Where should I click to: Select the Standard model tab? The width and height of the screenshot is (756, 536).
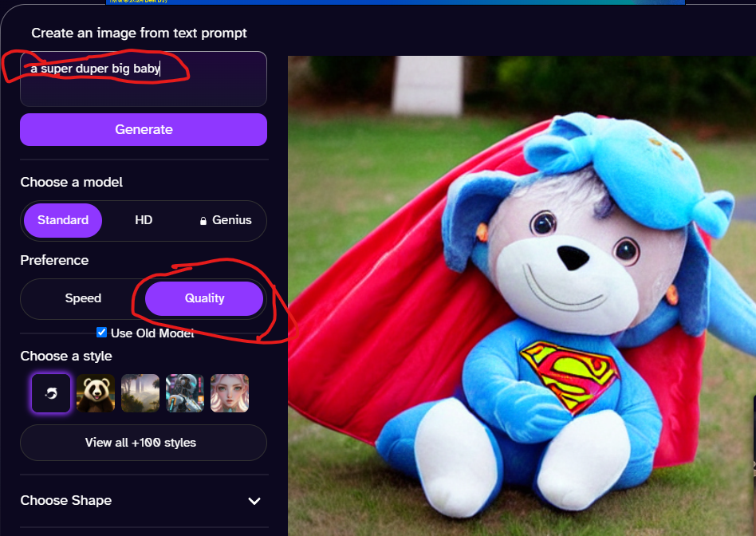63,220
